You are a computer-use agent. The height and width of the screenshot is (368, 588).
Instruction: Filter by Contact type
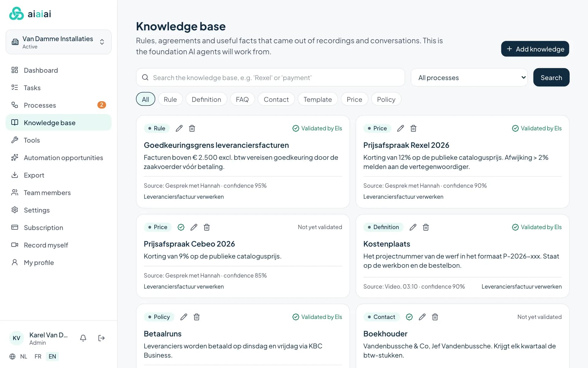coord(276,99)
